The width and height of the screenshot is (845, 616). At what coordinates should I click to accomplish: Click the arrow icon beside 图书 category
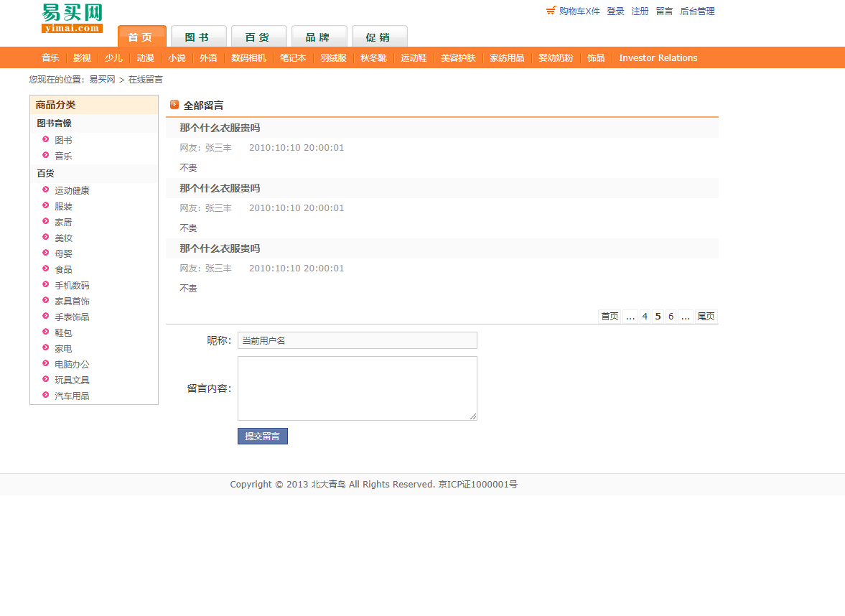[45, 140]
